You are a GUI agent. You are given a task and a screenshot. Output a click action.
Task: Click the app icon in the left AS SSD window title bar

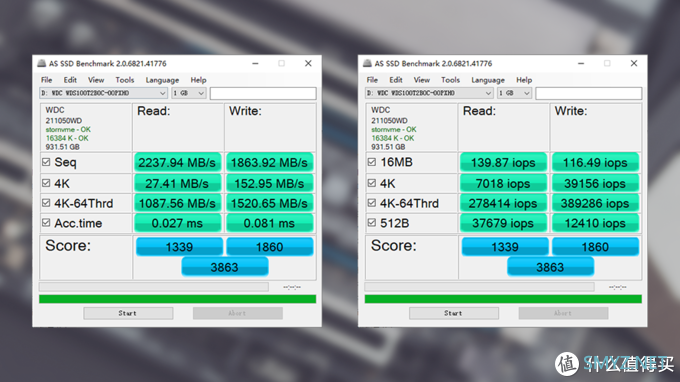pos(42,64)
